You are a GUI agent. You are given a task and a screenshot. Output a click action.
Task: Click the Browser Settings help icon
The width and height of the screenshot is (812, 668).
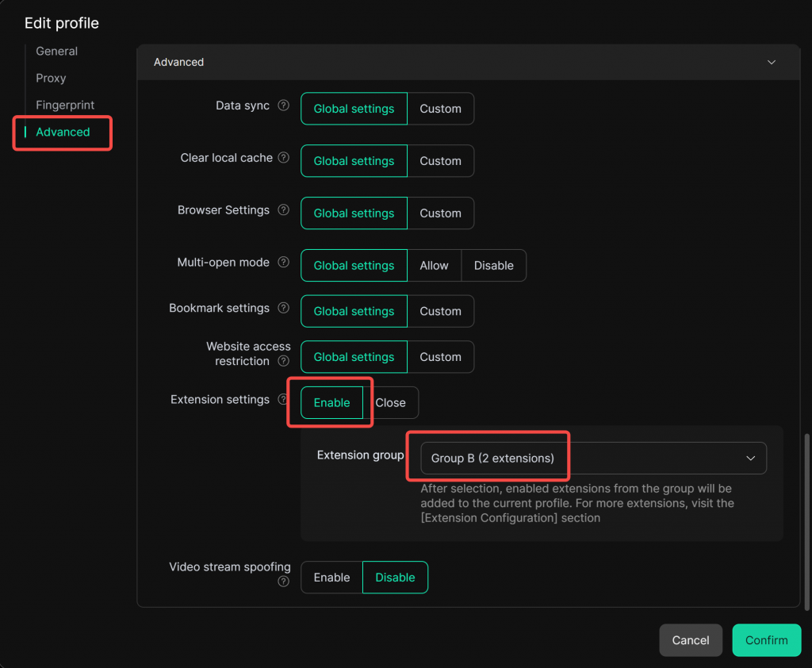click(x=284, y=210)
